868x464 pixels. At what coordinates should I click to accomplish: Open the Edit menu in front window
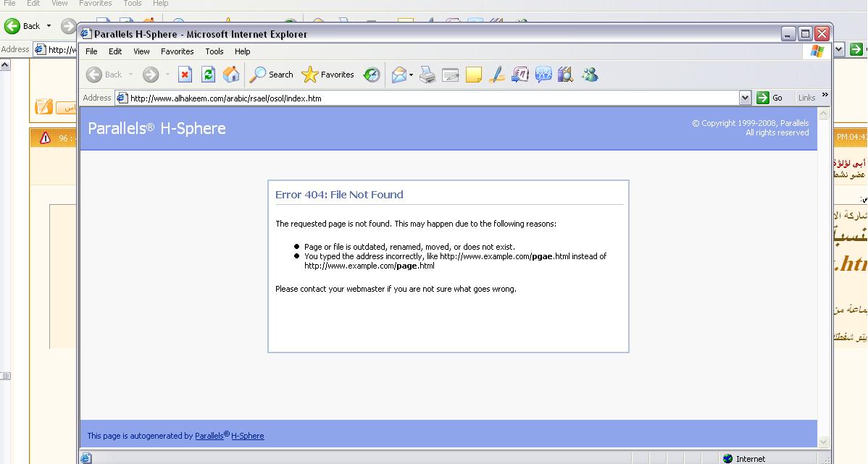point(115,51)
